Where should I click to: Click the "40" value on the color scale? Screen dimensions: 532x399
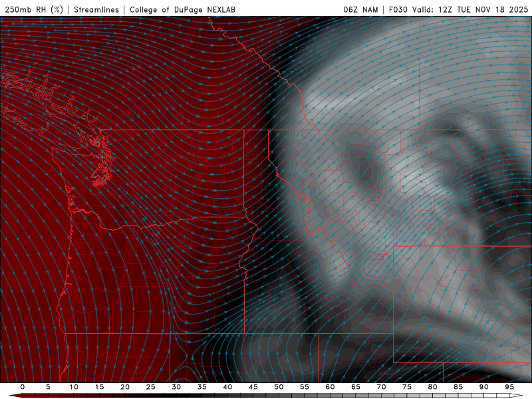(227, 387)
